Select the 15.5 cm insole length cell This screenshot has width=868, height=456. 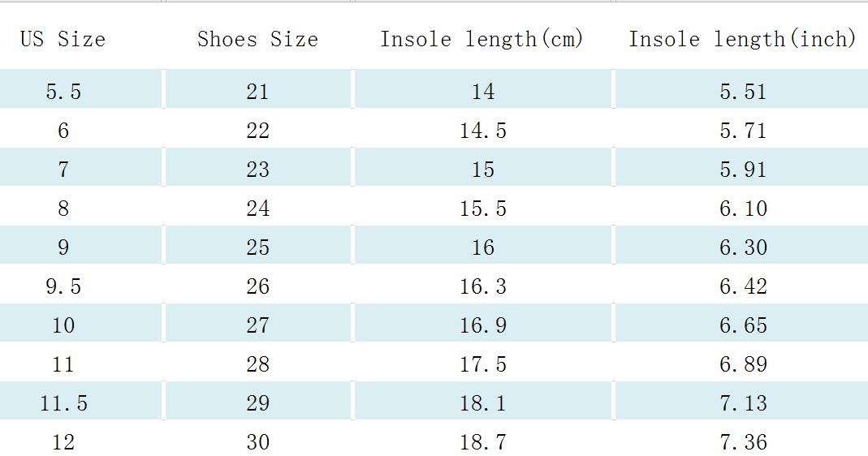pos(483,209)
